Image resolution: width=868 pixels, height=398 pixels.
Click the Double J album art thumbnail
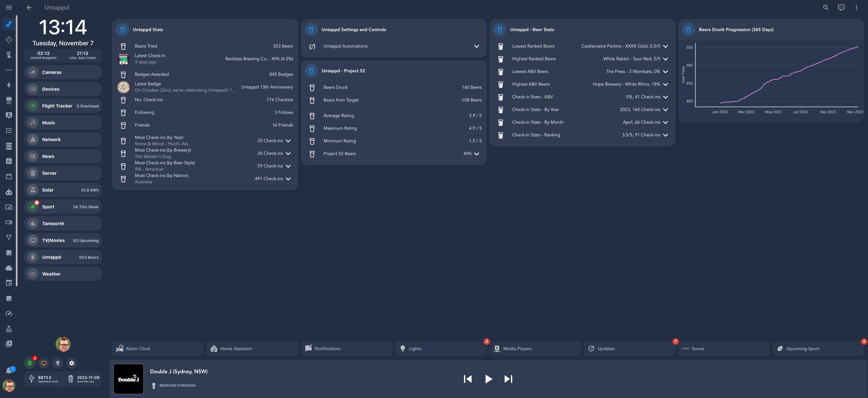coord(129,379)
